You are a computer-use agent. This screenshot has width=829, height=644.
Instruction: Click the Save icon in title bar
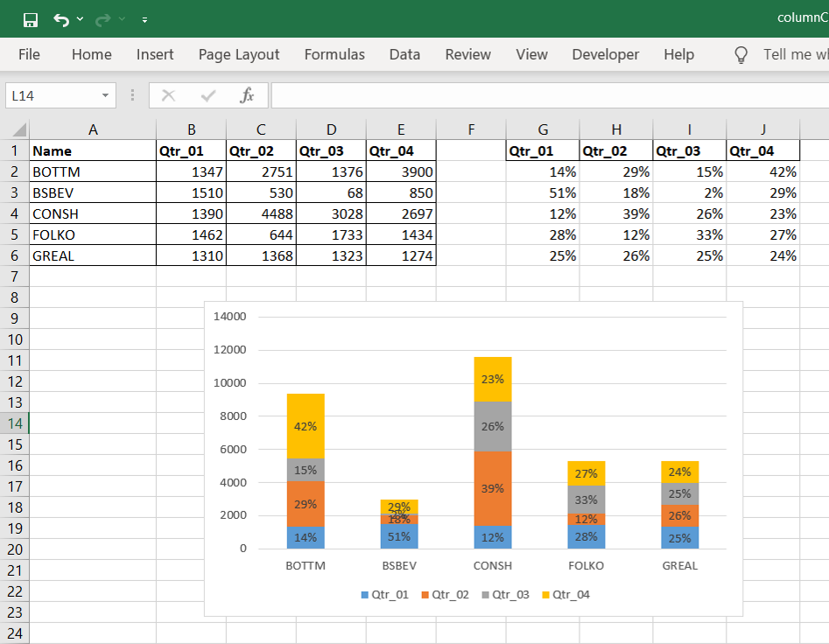coord(30,19)
